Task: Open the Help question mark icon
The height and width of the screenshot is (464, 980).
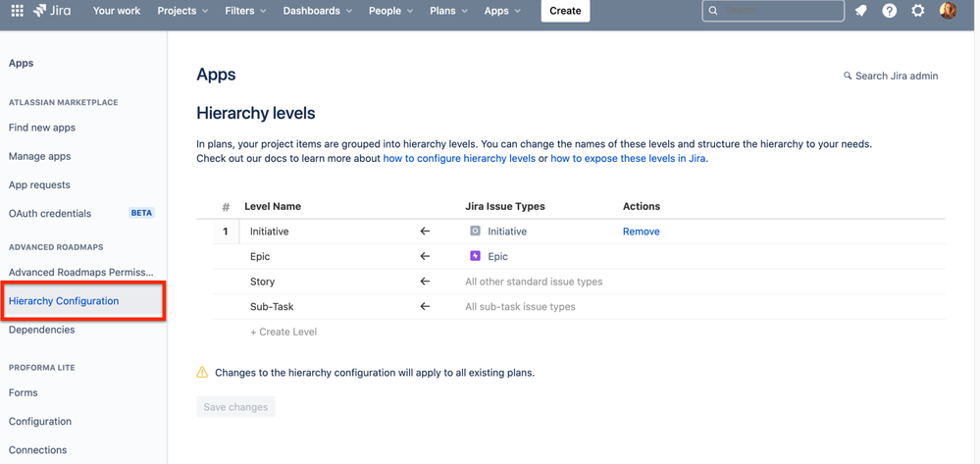Action: tap(890, 11)
